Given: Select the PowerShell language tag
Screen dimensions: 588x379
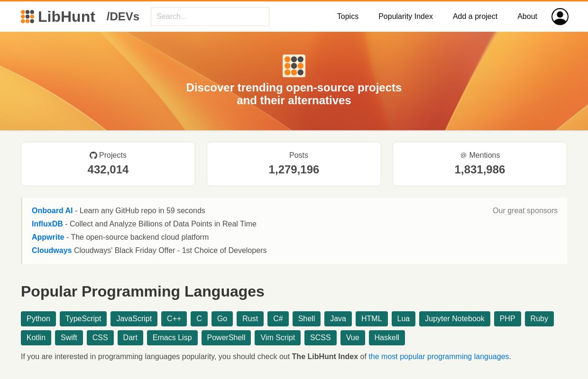Looking at the screenshot, I should [x=226, y=338].
